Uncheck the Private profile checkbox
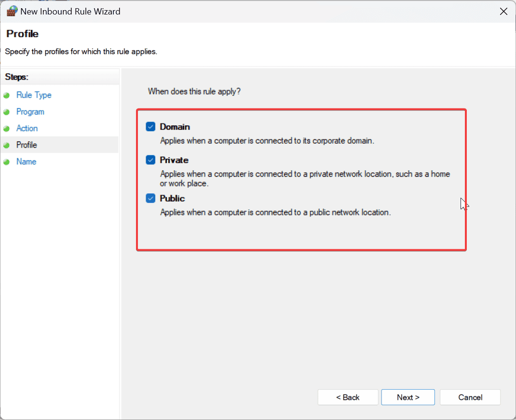The image size is (516, 420). click(x=150, y=160)
